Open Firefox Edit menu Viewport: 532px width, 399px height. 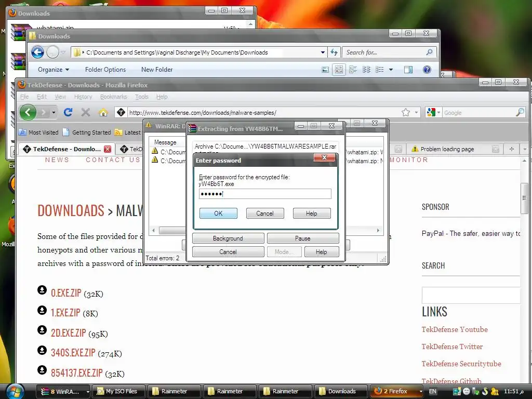point(42,97)
